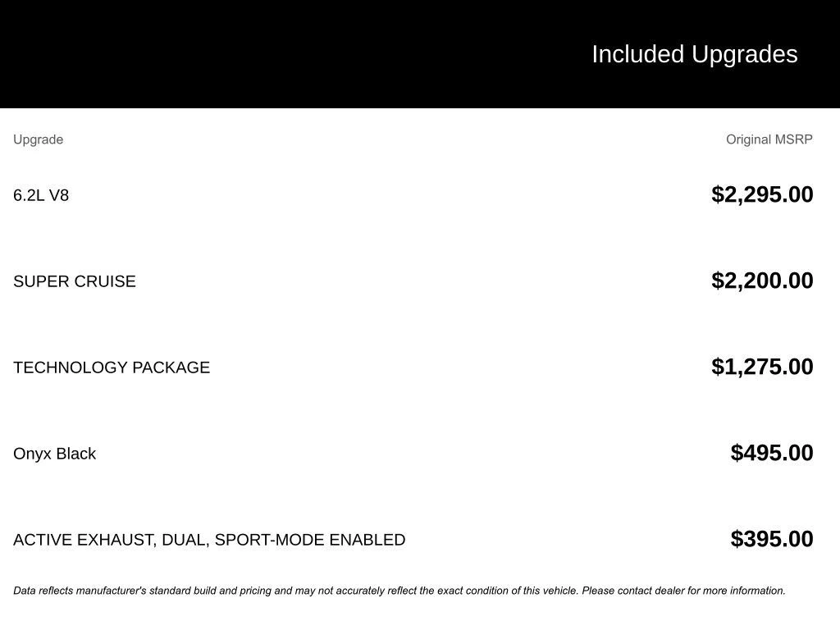Click the $1,275.00 price
Image resolution: width=840 pixels, height=630 pixels.
pyautogui.click(x=762, y=367)
